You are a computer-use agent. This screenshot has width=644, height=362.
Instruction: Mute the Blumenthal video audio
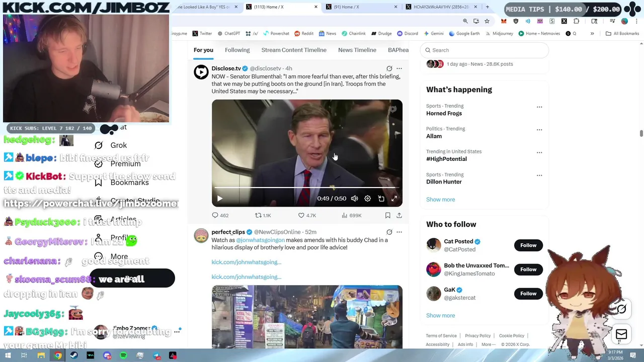coord(354,199)
